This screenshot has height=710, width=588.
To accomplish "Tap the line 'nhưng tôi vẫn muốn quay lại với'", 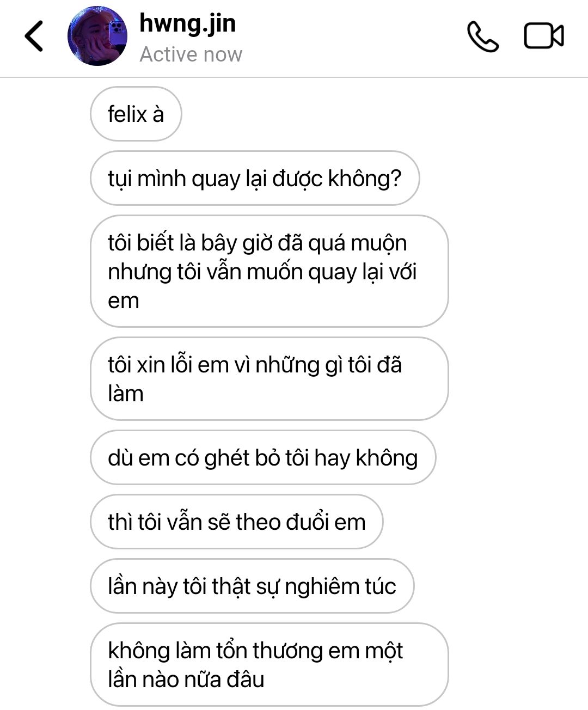I will tap(262, 272).
